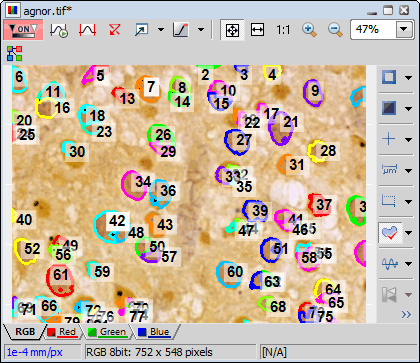Click labeled object 42 in image
Screen dimensions: 420x363
coord(117,221)
